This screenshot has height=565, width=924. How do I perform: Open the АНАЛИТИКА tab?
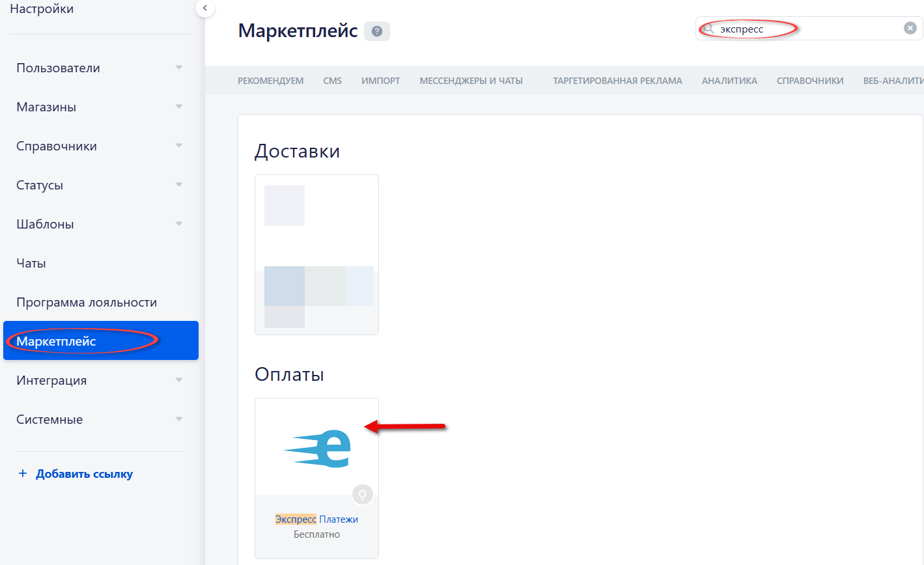729,80
